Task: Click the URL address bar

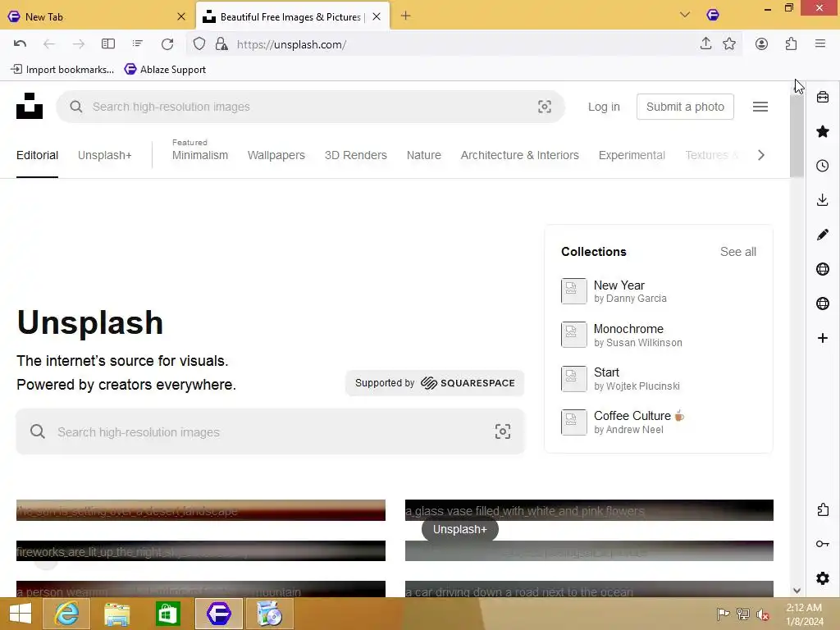Action: 463,44
